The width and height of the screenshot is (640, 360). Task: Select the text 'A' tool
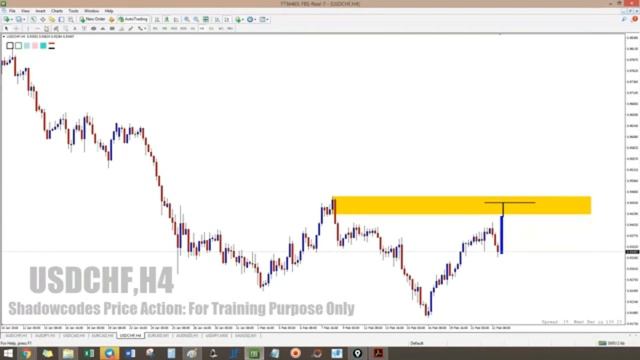coord(75,29)
